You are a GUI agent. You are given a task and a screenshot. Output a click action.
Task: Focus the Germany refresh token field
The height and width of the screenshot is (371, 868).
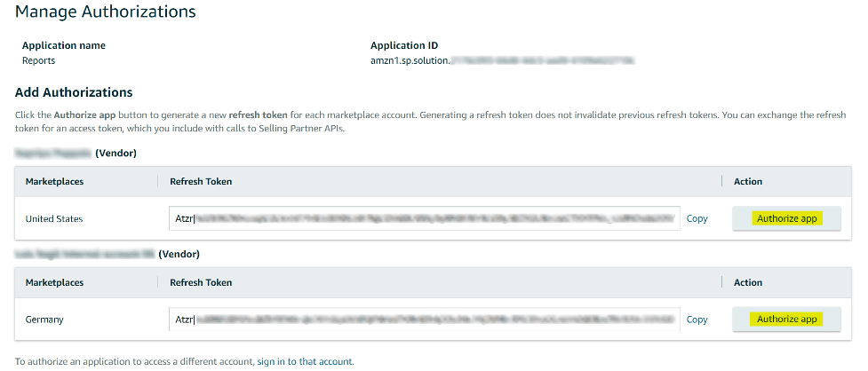(x=425, y=319)
